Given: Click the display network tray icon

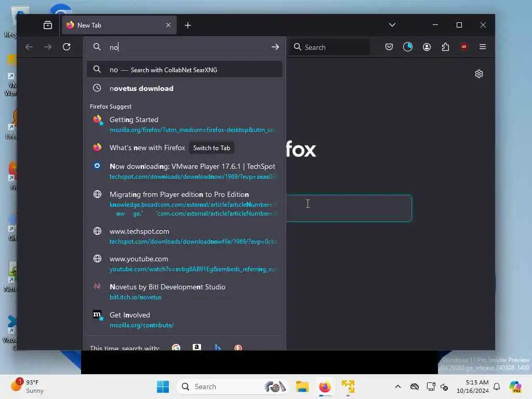Looking at the screenshot, I should (431, 387).
